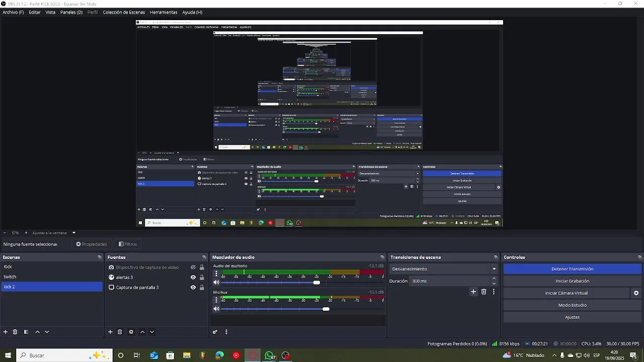Delete selected source trash icon in Fuentes
644x362 pixels.
point(120,332)
